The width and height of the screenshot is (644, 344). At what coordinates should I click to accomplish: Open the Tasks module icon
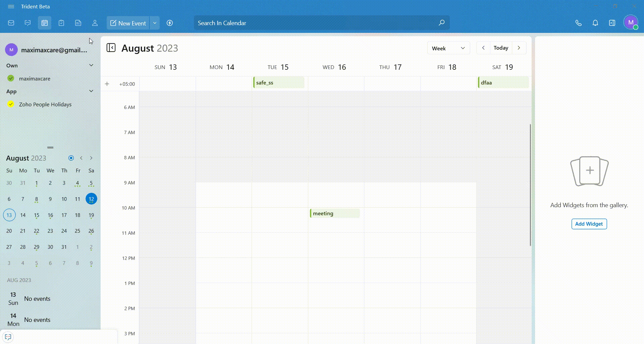click(61, 23)
